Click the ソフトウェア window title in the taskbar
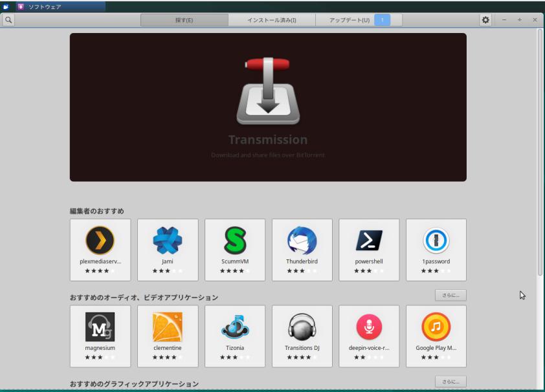Viewport: 545px width, 392px height. (45, 6)
